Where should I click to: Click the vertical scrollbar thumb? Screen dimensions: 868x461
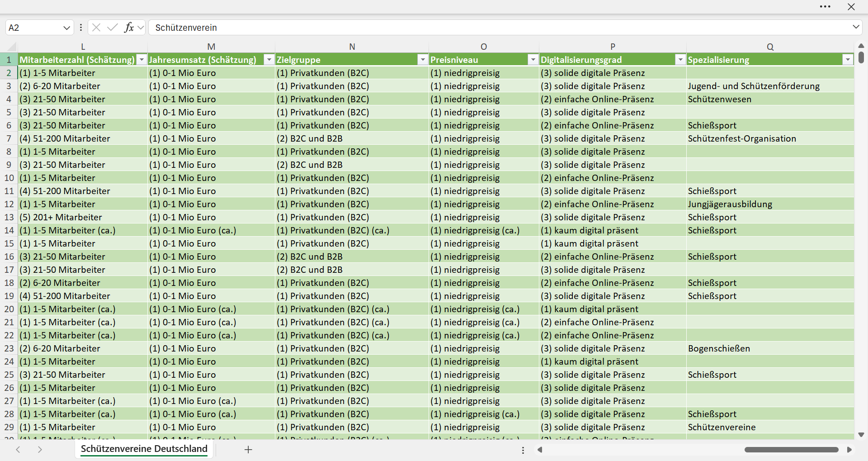(x=861, y=57)
